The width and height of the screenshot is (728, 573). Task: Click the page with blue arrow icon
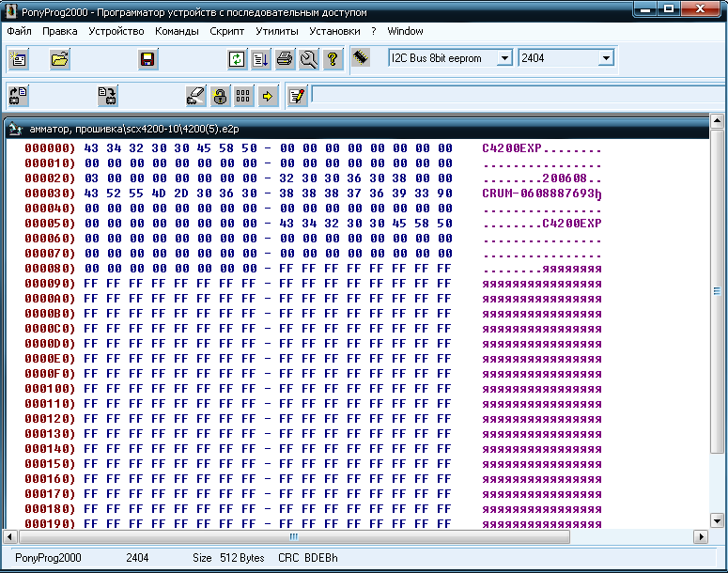(x=260, y=59)
